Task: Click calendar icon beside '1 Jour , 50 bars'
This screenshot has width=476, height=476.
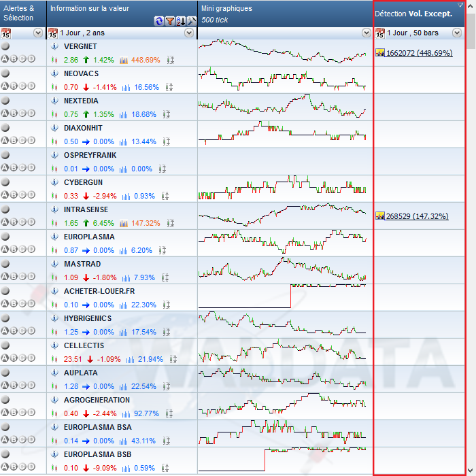Action: (379, 33)
